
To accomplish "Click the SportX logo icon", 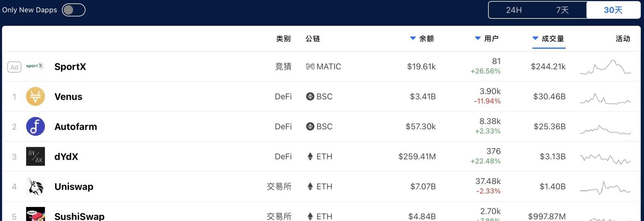I will (x=35, y=66).
